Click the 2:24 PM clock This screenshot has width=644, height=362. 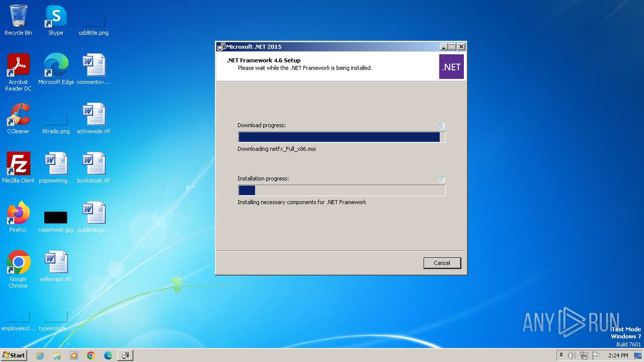point(618,355)
